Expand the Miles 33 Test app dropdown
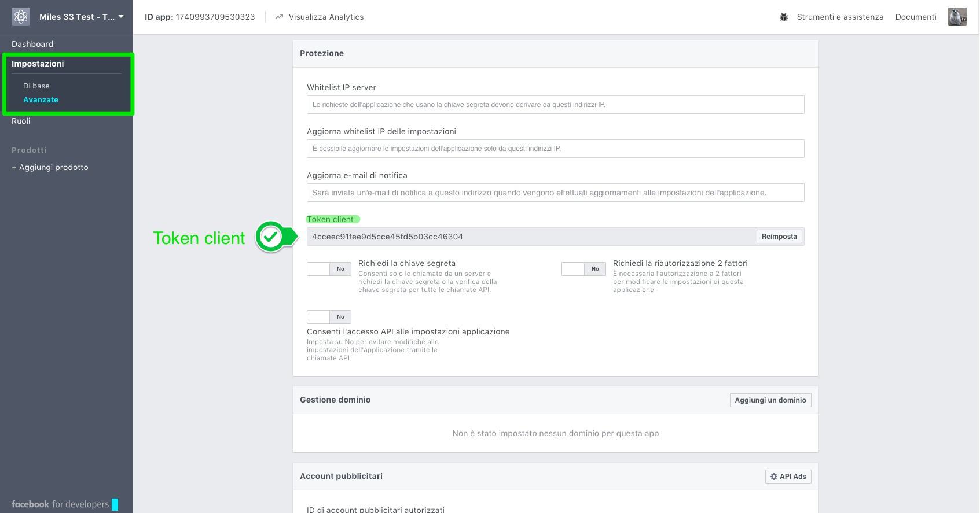 (121, 17)
